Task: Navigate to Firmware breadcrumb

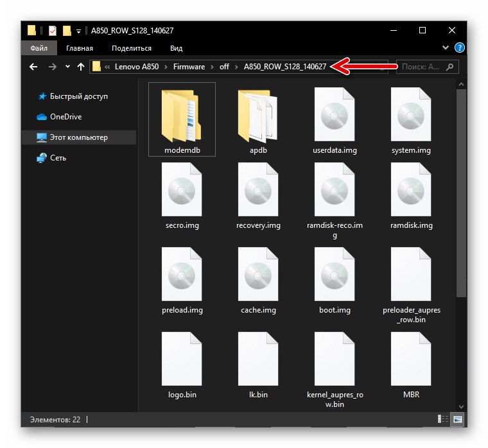Action: [x=189, y=67]
